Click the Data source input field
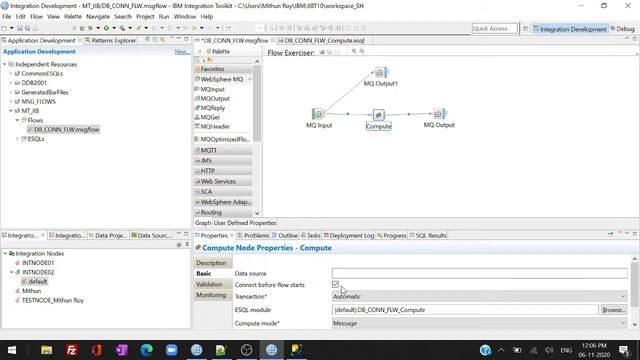 pos(480,273)
